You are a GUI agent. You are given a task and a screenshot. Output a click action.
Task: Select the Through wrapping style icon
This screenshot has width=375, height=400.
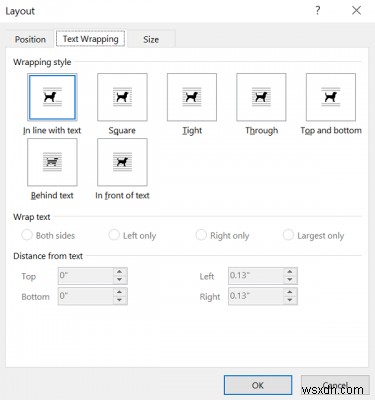pos(261,97)
